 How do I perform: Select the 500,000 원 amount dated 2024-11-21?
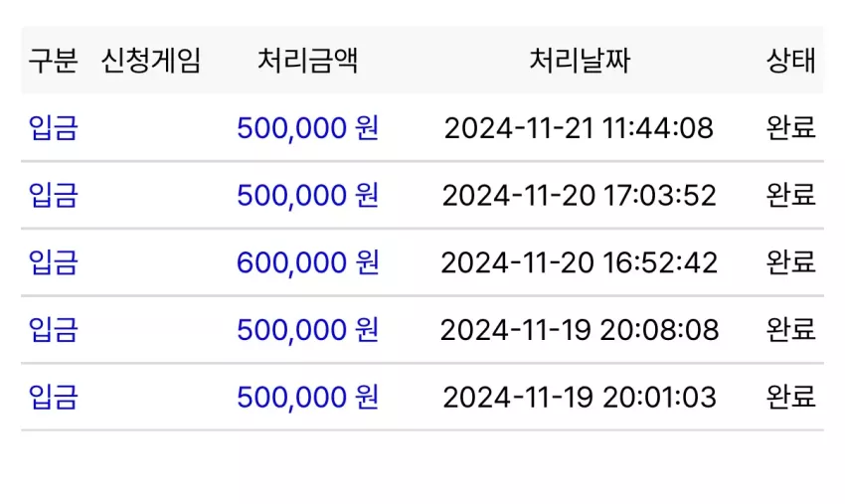308,128
